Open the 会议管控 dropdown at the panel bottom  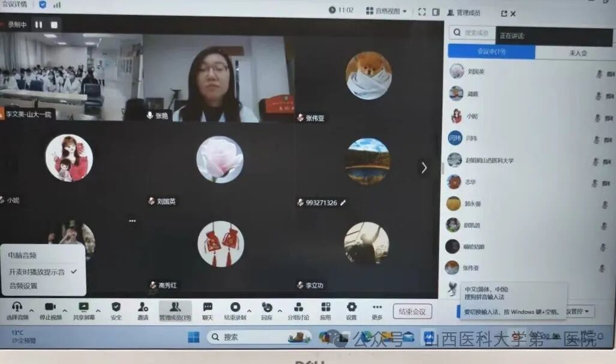click(x=578, y=311)
